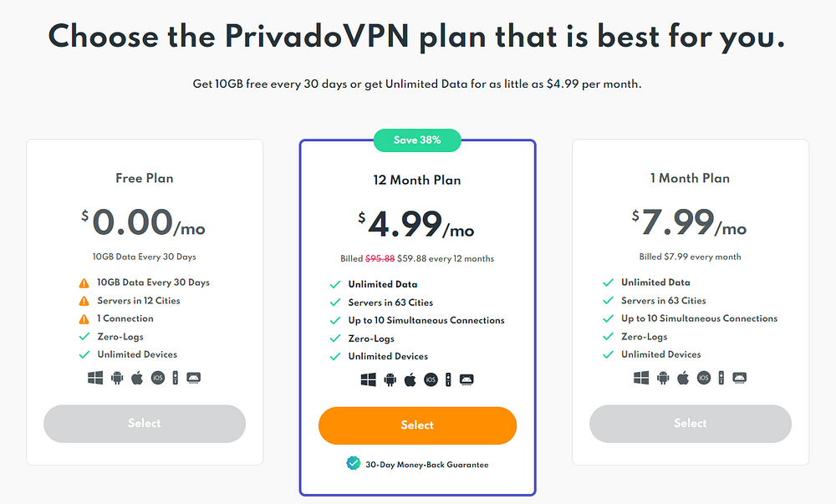Click the Windows icon in 12 Month Plan
The height and width of the screenshot is (504, 836).
click(369, 379)
